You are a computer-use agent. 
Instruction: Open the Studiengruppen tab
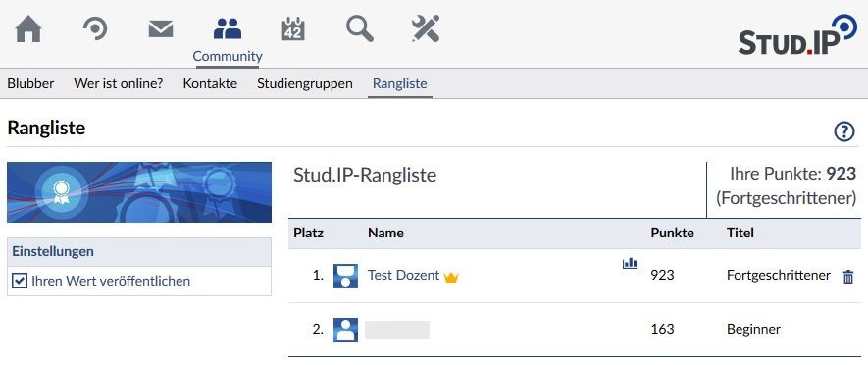(304, 83)
